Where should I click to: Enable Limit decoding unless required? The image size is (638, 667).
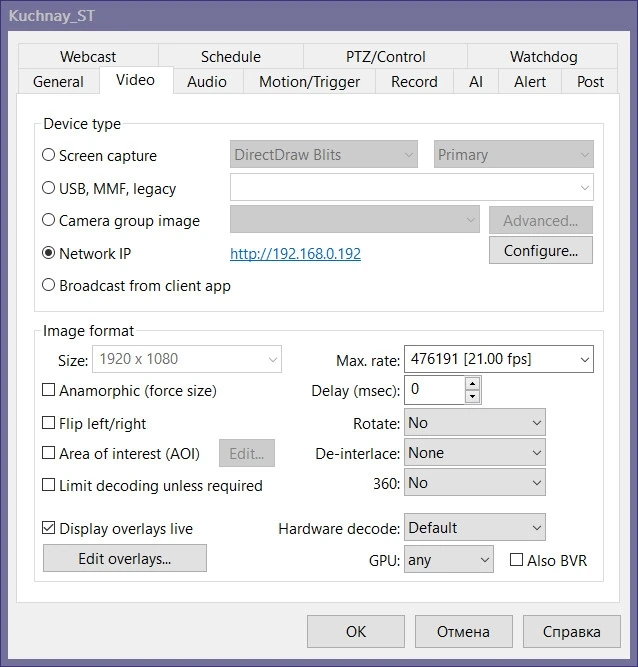click(x=48, y=485)
